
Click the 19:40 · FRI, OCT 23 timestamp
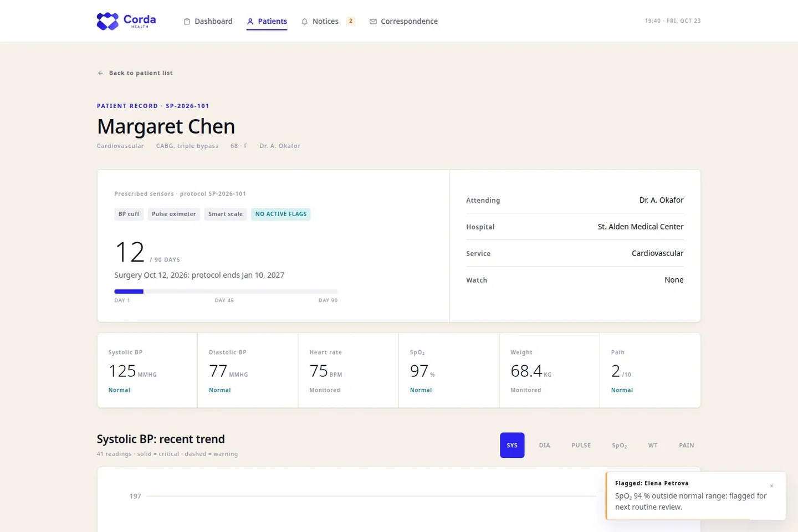click(672, 21)
